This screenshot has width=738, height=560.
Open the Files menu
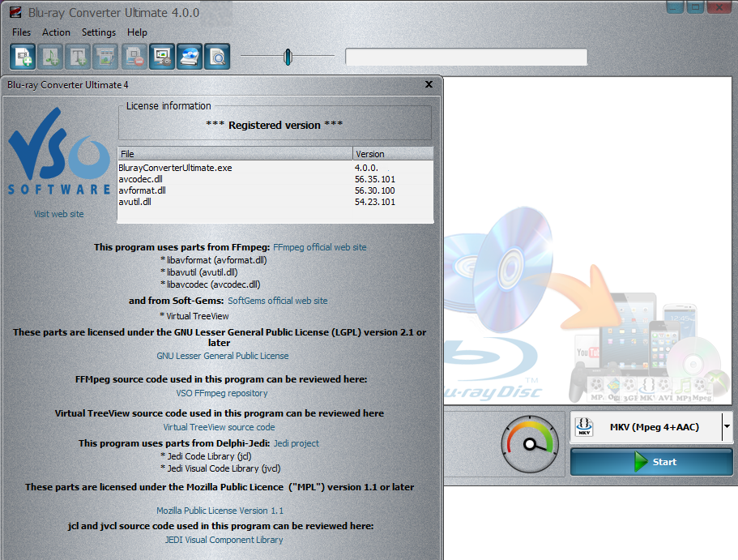21,32
